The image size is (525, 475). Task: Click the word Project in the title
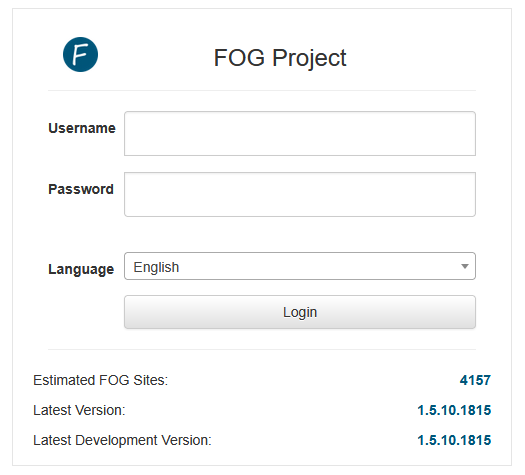(309, 59)
